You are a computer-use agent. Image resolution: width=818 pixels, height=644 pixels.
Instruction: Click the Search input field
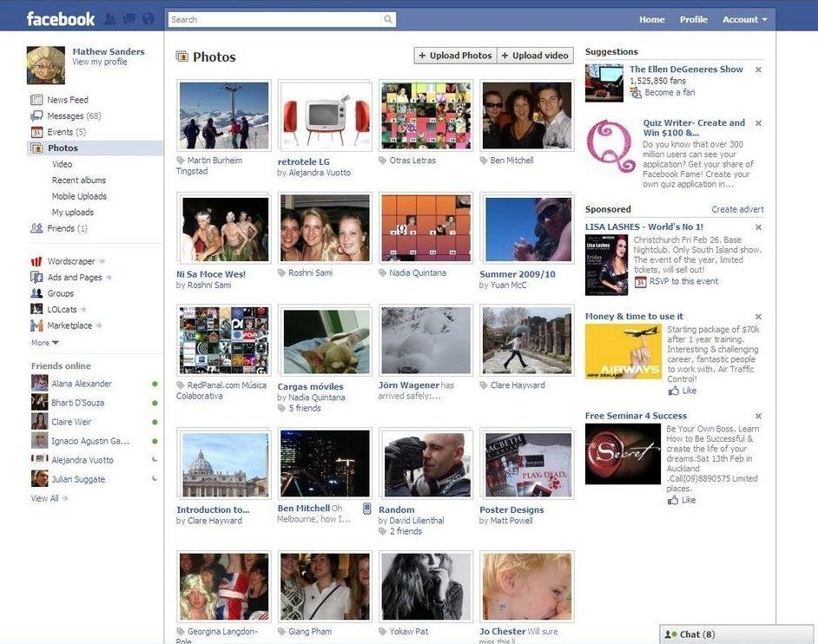click(274, 19)
